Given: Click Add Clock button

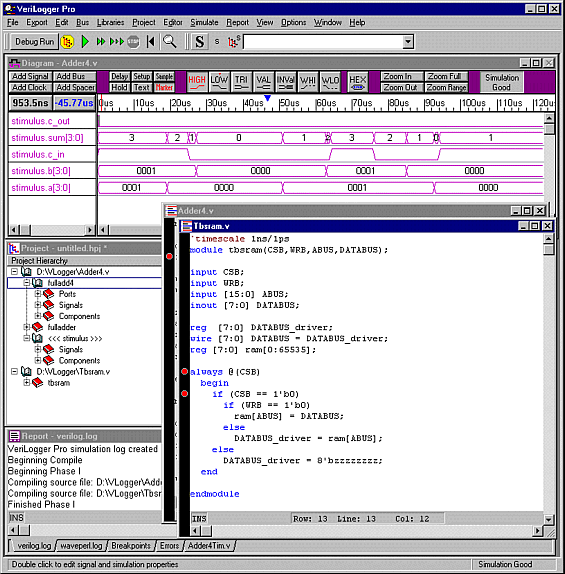Looking at the screenshot, I should point(30,87).
